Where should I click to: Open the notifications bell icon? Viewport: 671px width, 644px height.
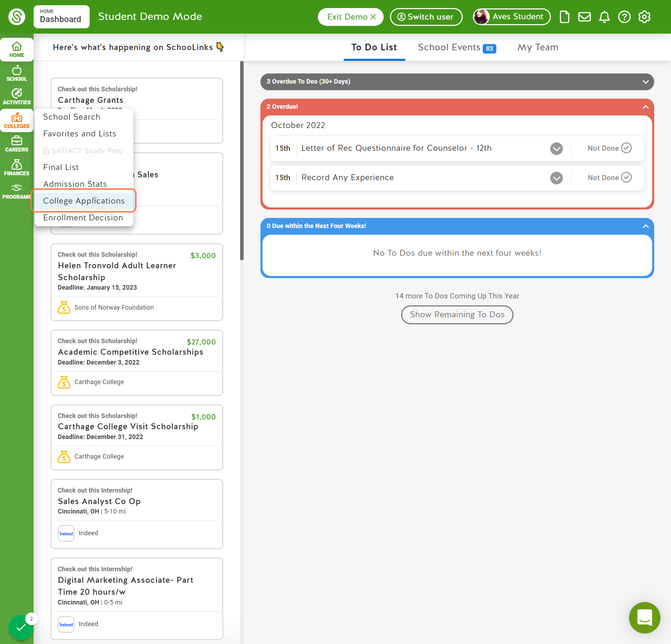tap(604, 17)
